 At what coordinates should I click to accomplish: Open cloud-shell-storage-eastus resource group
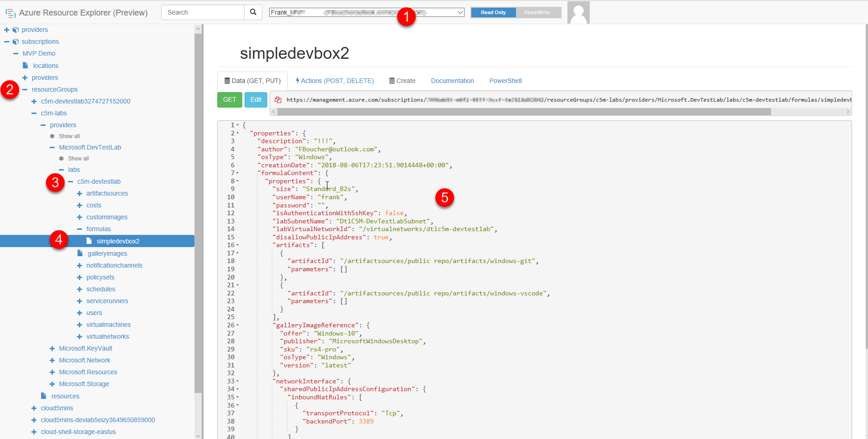(x=78, y=432)
